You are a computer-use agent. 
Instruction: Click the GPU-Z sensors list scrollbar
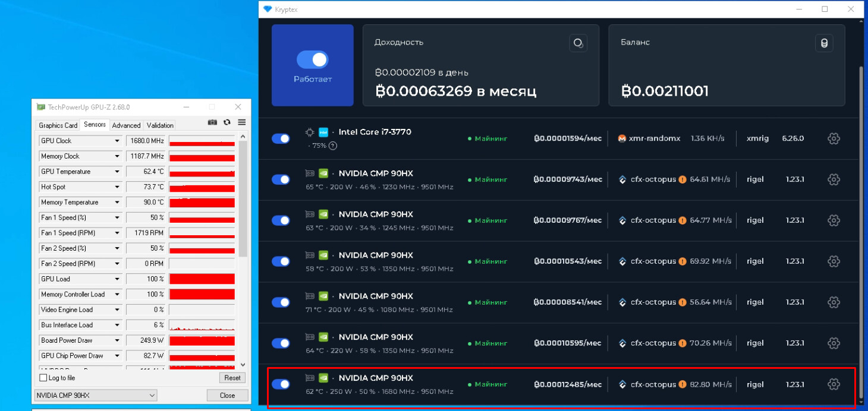[243, 196]
